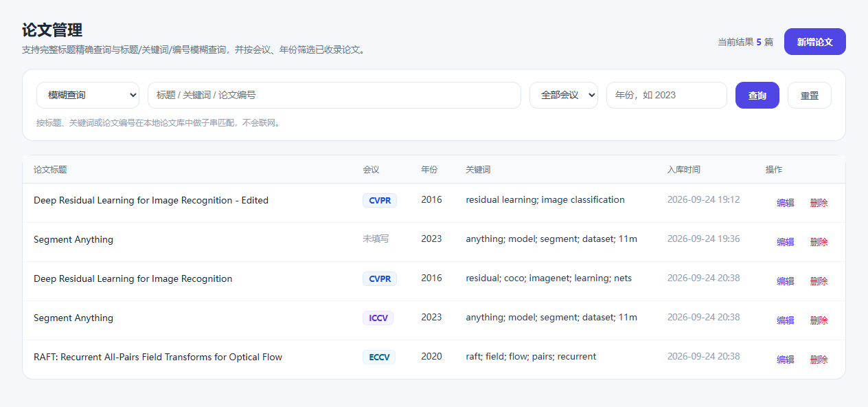The height and width of the screenshot is (407, 868).
Task: Click the 关键词 column header
Action: (x=478, y=170)
